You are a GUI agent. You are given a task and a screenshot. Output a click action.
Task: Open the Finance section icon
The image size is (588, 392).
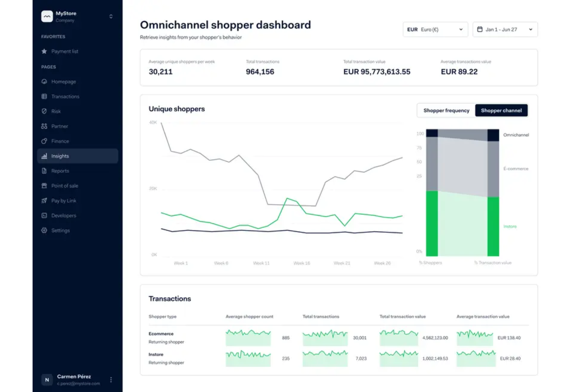tap(44, 141)
